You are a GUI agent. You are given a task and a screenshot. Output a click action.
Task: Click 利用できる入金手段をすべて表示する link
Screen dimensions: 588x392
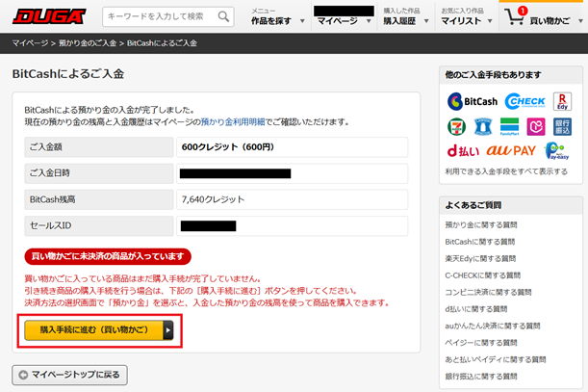506,171
